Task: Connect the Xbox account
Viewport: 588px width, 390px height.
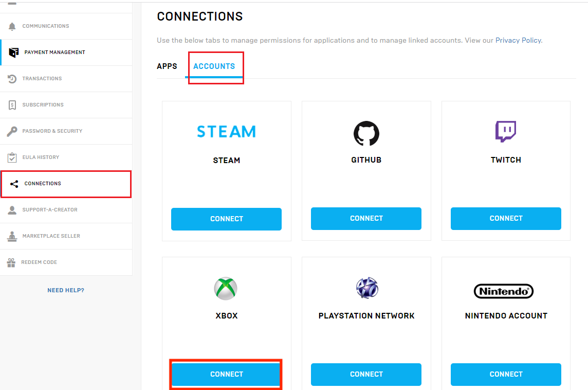Action: click(x=227, y=374)
